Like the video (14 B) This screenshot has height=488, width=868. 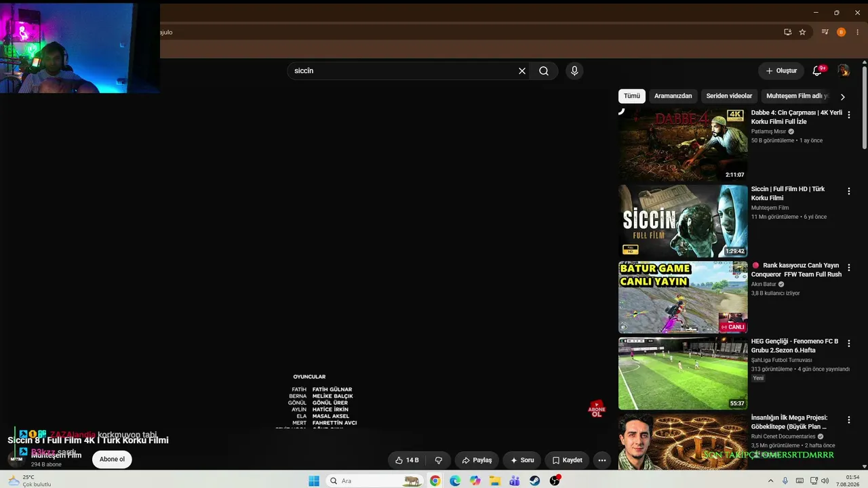[x=407, y=460]
